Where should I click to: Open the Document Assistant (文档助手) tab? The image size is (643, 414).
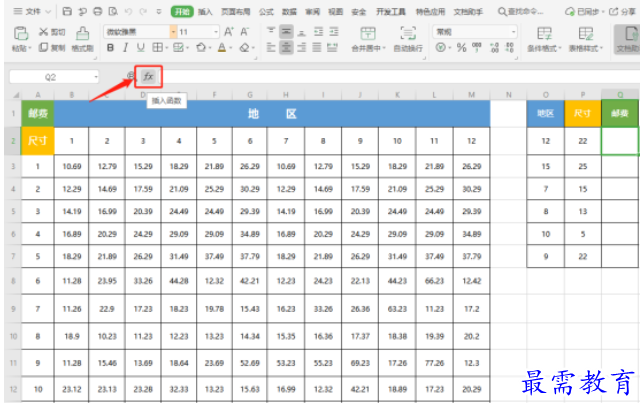pos(468,11)
